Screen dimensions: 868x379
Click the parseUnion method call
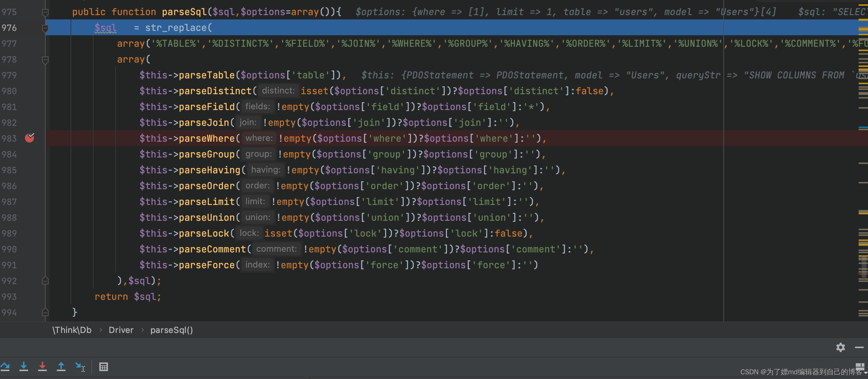pyautogui.click(x=207, y=218)
